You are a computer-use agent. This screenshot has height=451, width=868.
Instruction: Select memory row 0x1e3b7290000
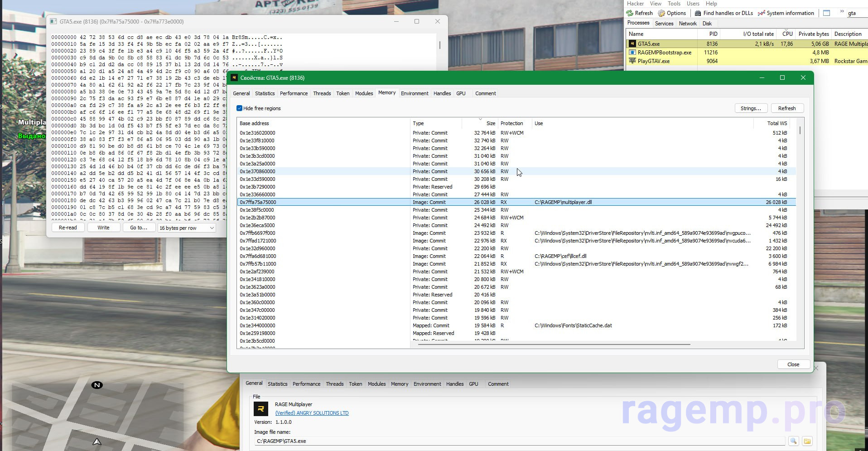coord(516,187)
